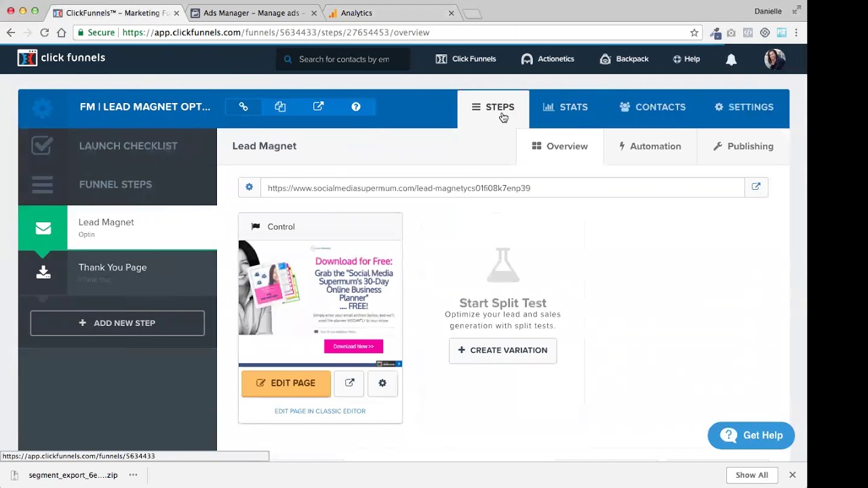Click the color picker eyedropper extension
The width and height of the screenshot is (868, 488).
[715, 33]
